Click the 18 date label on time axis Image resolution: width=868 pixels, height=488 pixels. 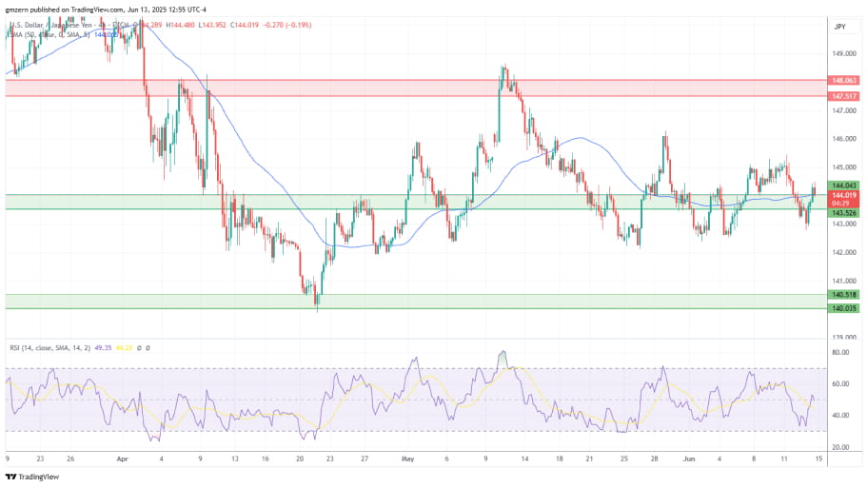pos(559,459)
